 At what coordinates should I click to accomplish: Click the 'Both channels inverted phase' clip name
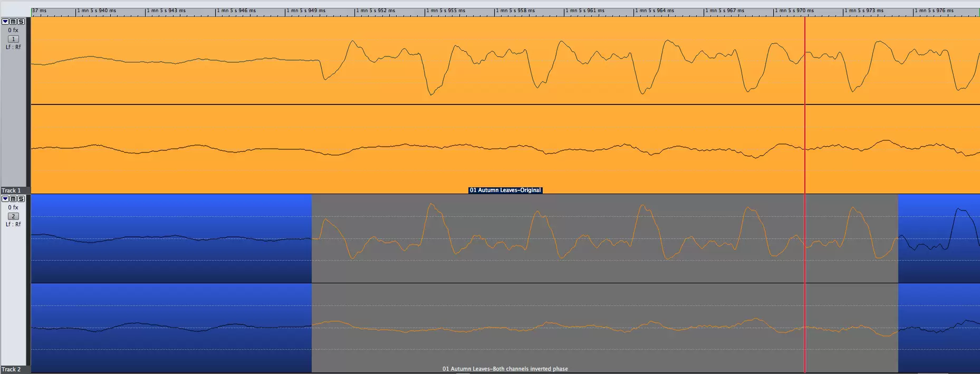(505, 369)
